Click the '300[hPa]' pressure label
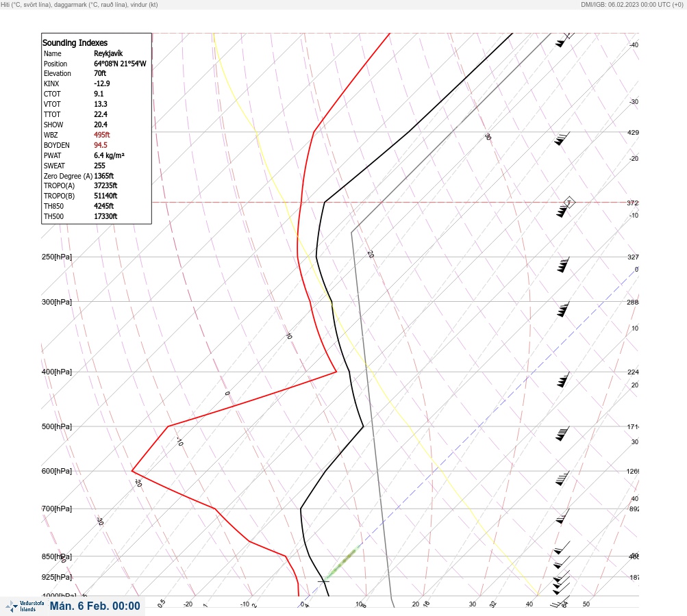The width and height of the screenshot is (687, 616). (x=57, y=302)
